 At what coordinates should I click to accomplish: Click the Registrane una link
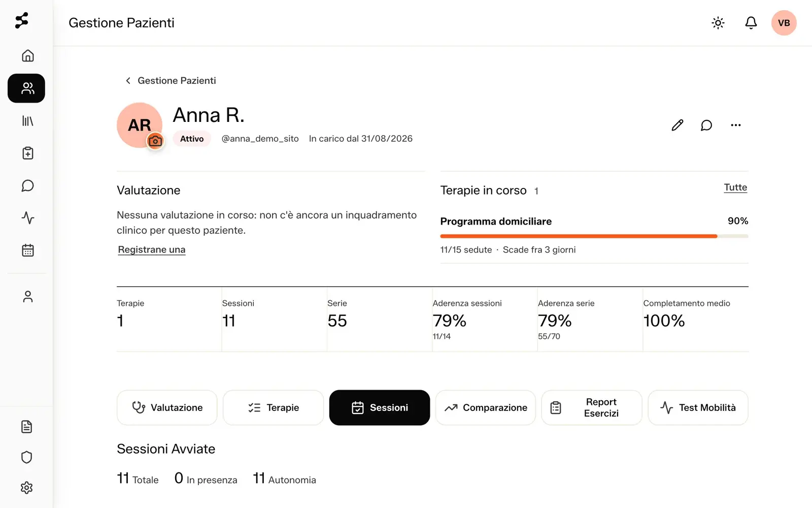coord(152,249)
